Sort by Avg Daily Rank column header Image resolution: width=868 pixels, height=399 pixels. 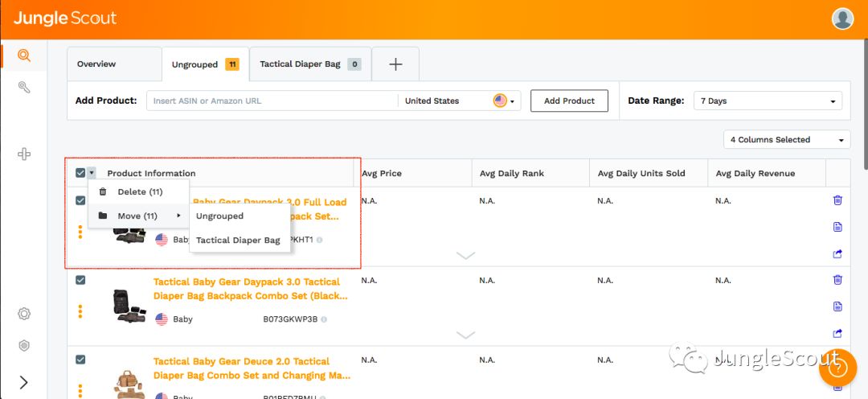point(511,174)
